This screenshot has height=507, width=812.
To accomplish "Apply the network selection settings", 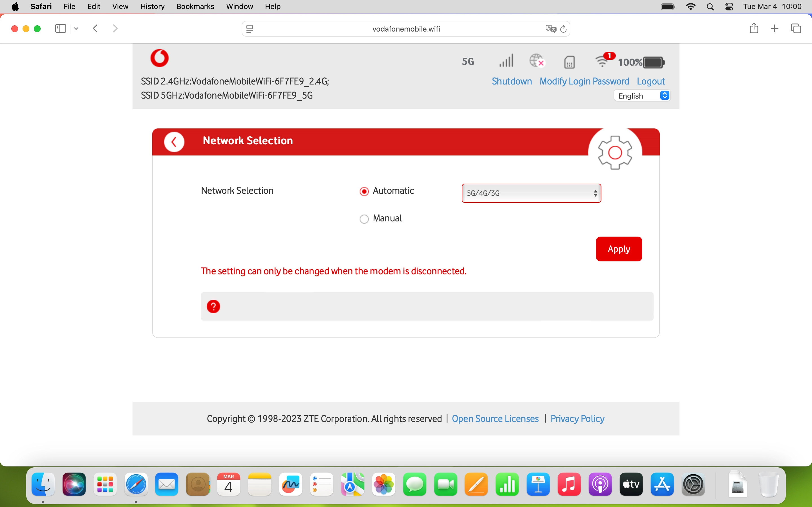I will (618, 249).
